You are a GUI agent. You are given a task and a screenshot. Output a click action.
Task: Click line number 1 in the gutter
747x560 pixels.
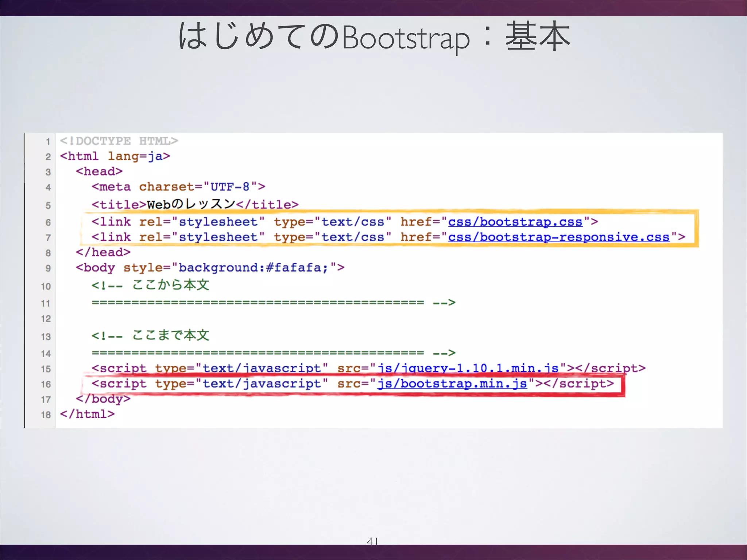48,141
